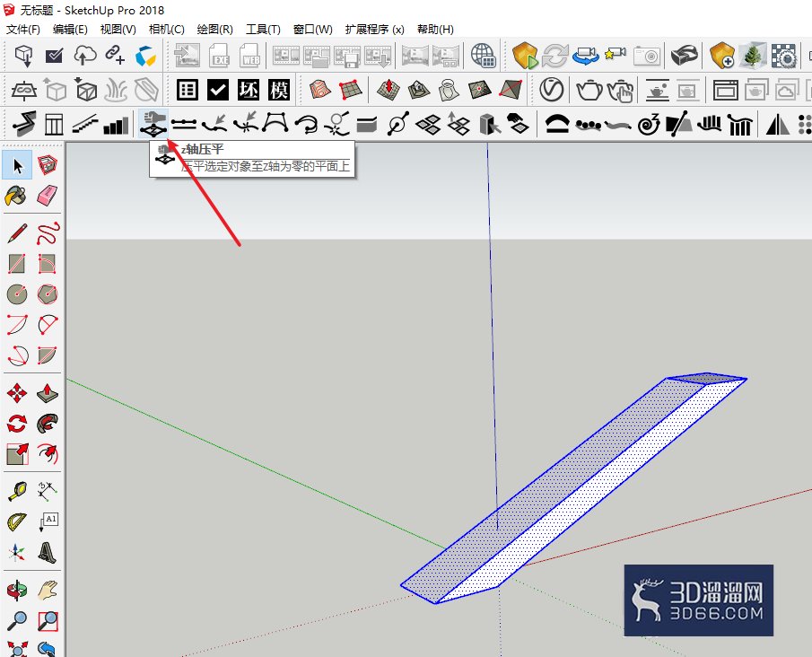Screen dimensions: 812x657
Task: Choose the Polygon tool
Action: [48, 294]
